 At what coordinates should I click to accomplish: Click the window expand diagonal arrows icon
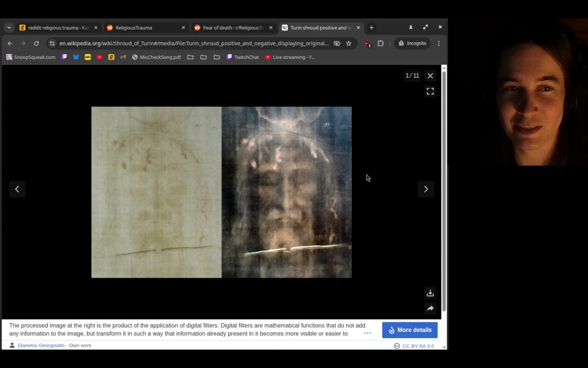pyautogui.click(x=425, y=27)
